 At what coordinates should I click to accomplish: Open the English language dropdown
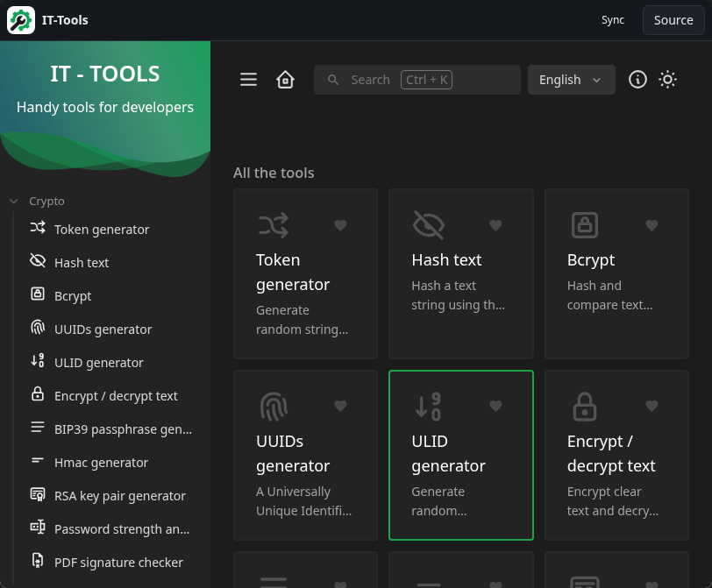pos(571,80)
